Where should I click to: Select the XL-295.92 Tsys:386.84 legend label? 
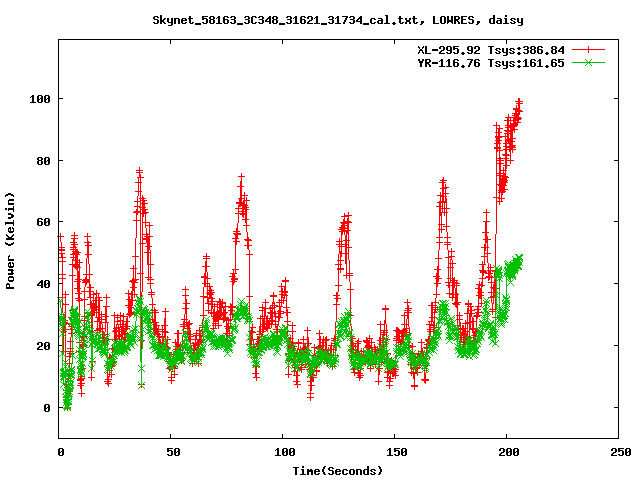[x=491, y=50]
